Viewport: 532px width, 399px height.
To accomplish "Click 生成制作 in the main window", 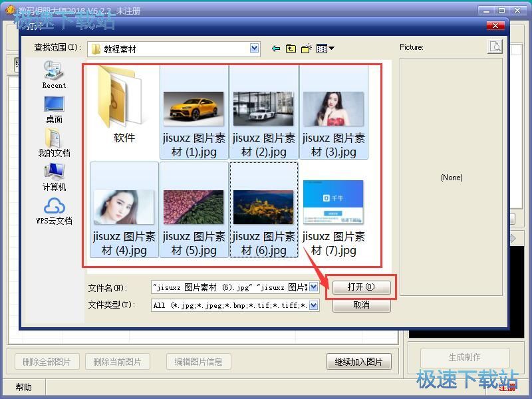I will click(x=465, y=357).
